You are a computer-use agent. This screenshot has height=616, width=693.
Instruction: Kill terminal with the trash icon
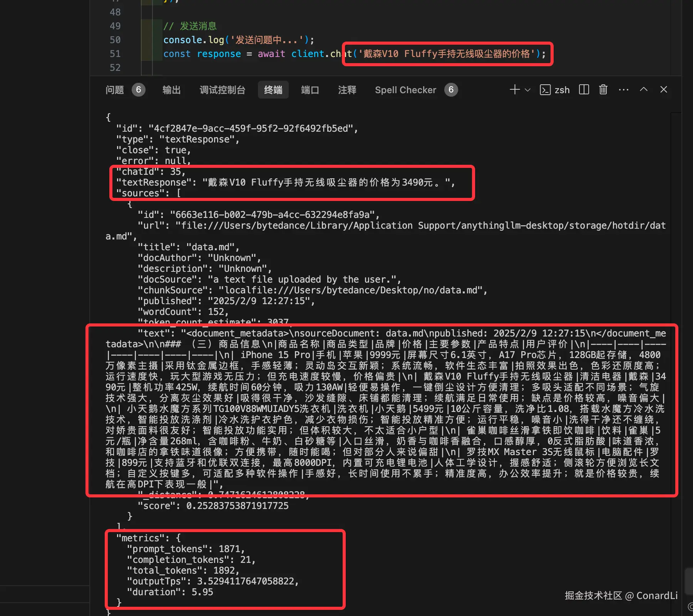click(603, 90)
